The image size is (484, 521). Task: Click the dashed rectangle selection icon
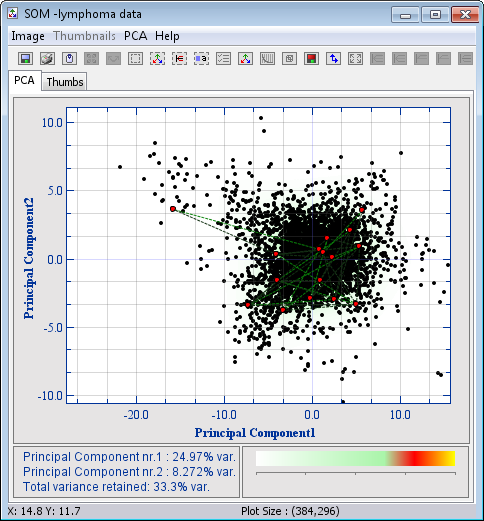coord(135,59)
